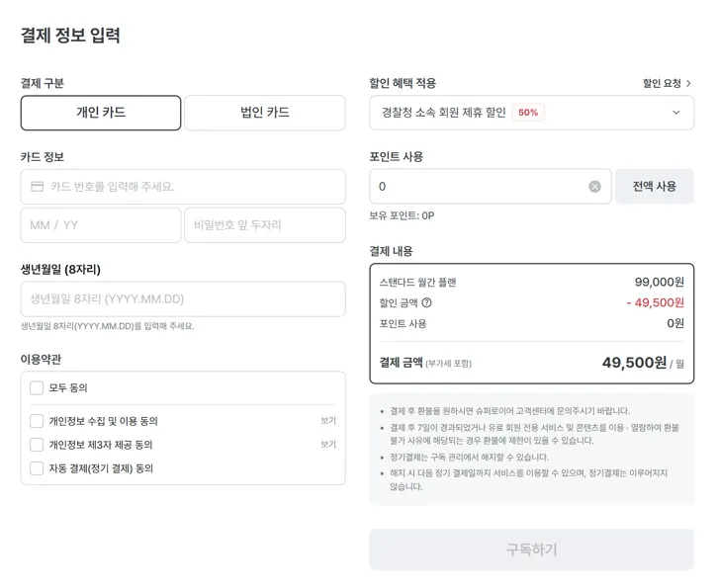The width and height of the screenshot is (717, 588).
Task: Focus the 생년월일 8자리 input field
Action: click(x=183, y=298)
